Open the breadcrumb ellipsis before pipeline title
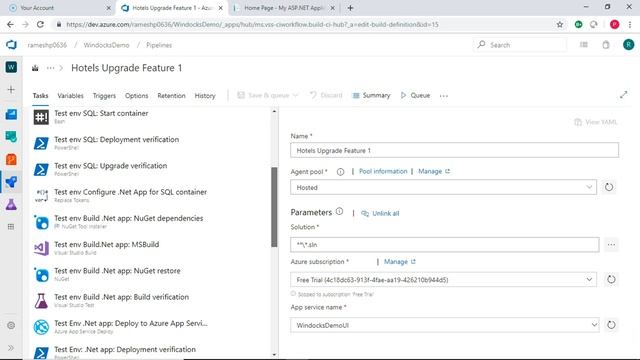Viewport: 640px width, 360px height. tap(50, 68)
